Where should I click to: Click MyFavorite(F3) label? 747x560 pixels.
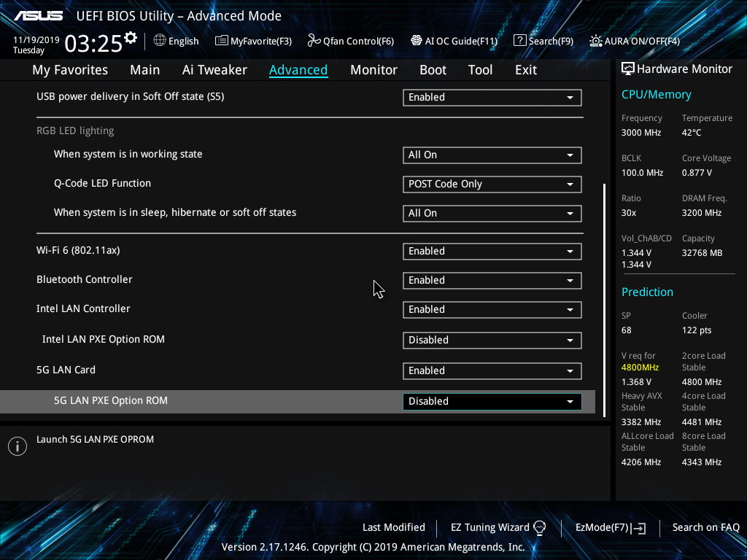click(x=261, y=41)
